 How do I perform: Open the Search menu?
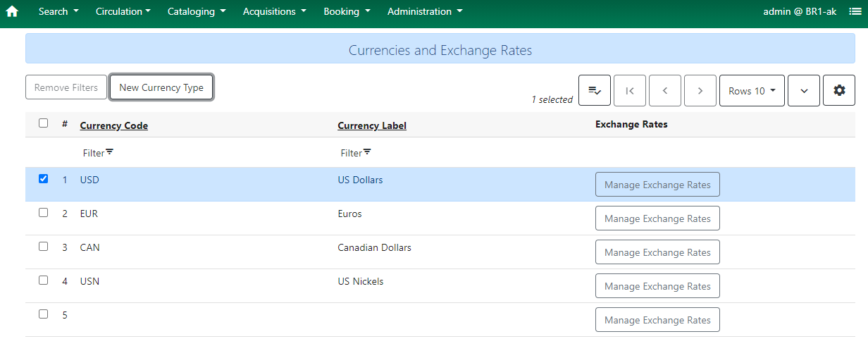pos(58,11)
